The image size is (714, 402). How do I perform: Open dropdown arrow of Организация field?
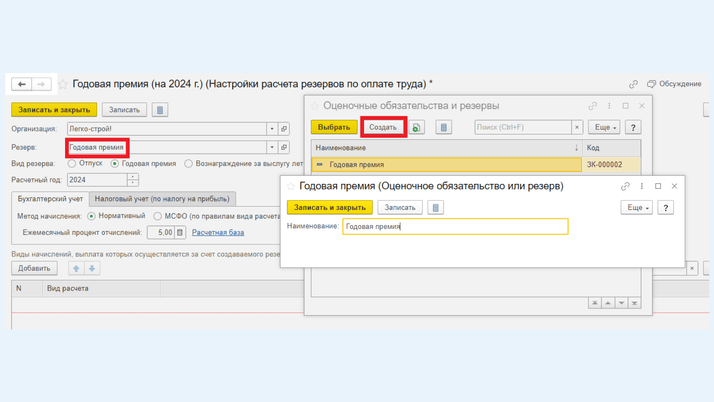pos(272,129)
